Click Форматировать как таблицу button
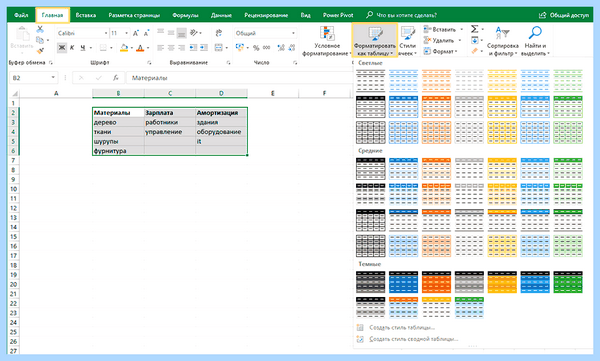This screenshot has width=600, height=361. click(375, 40)
